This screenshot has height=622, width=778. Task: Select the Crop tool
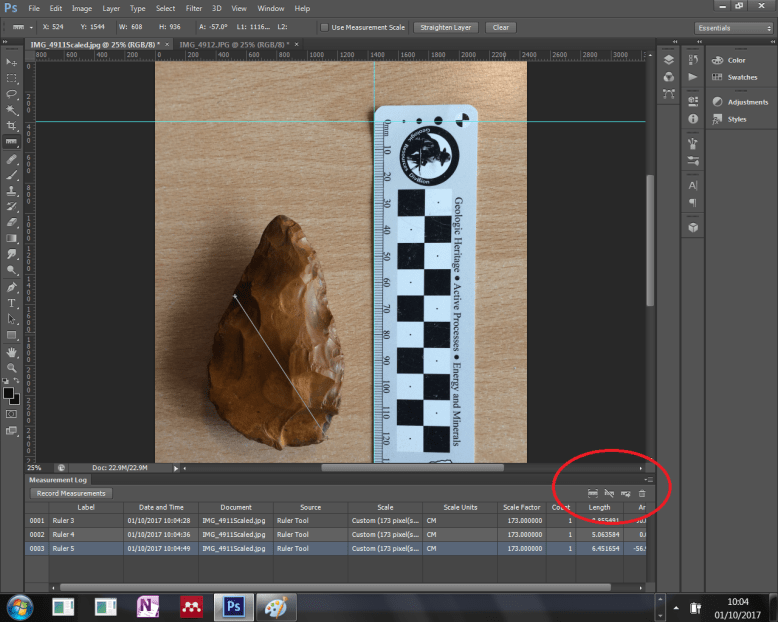12,126
